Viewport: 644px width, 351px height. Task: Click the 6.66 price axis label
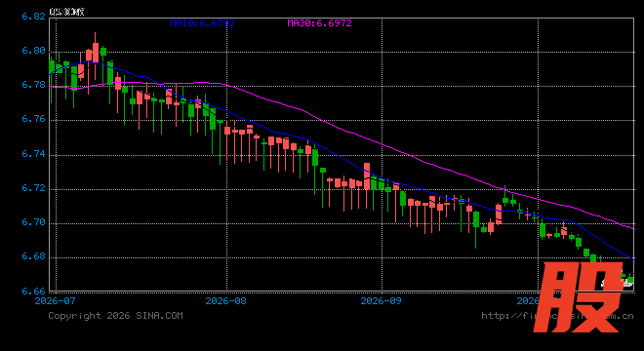33,292
